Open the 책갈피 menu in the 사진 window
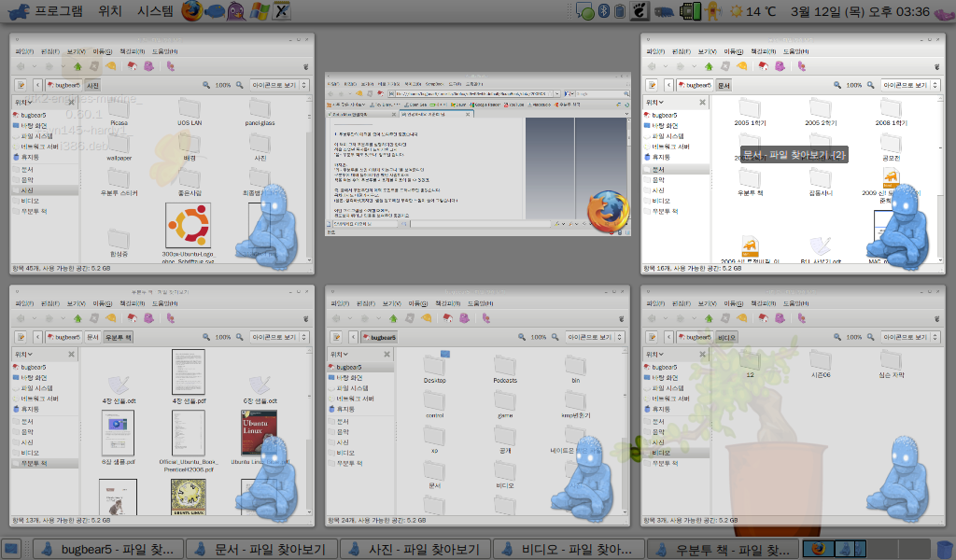 132,51
